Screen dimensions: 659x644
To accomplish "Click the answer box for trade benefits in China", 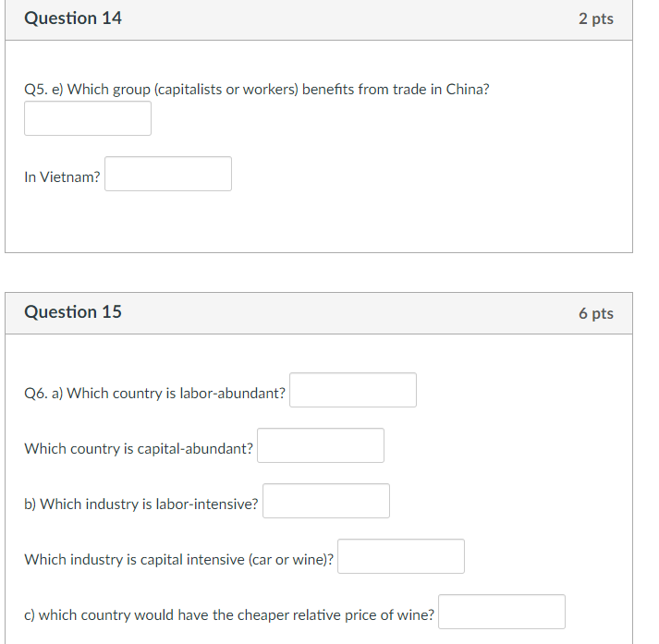I will pos(88,118).
